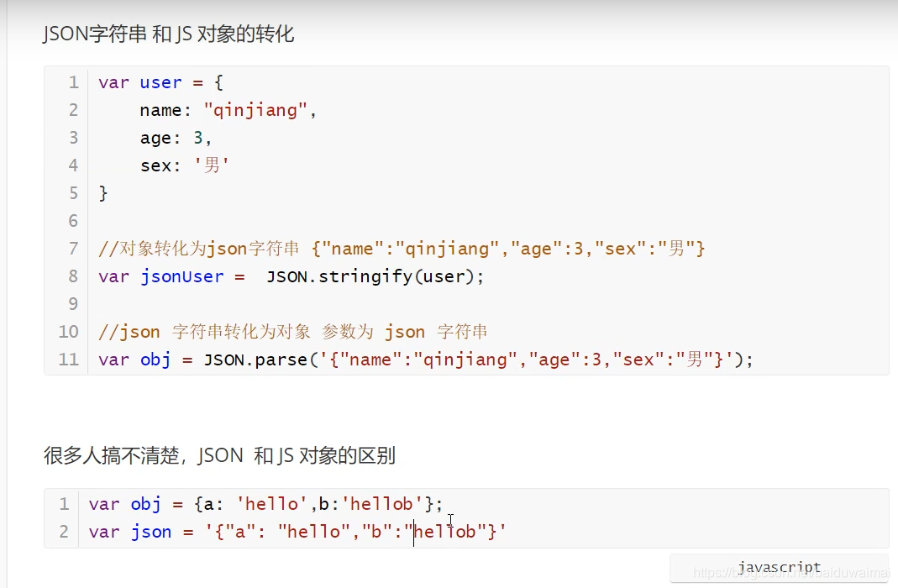Click the heading 'JSON字符串 和 JS 对象的转化'
This screenshot has height=588, width=898.
click(168, 34)
